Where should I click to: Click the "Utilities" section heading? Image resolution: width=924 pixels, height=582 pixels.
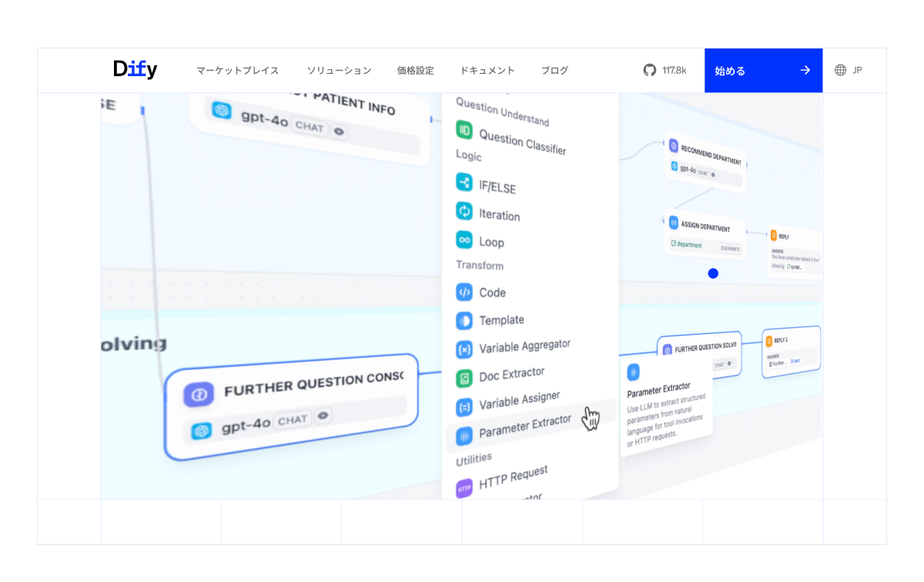coord(474,460)
